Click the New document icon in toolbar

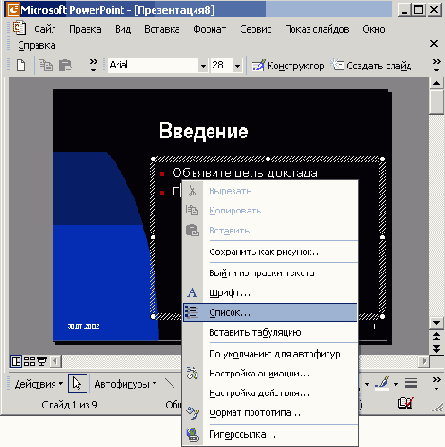[x=21, y=65]
